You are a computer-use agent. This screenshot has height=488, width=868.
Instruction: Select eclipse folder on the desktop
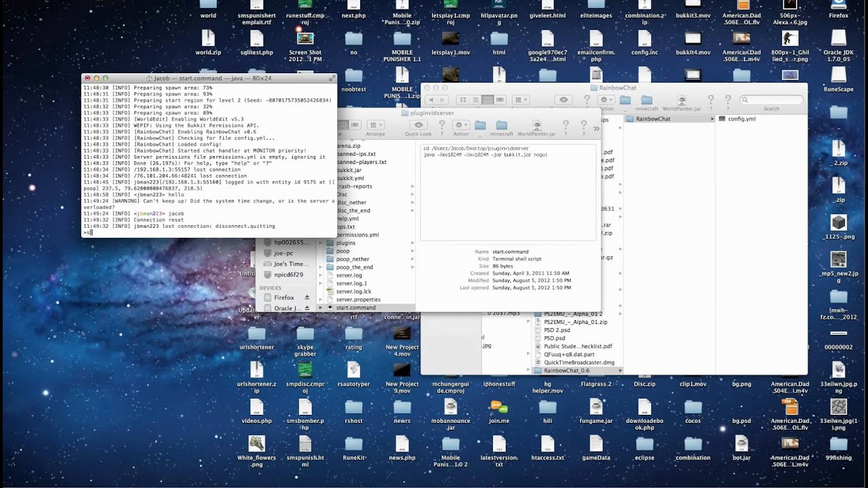(x=644, y=448)
